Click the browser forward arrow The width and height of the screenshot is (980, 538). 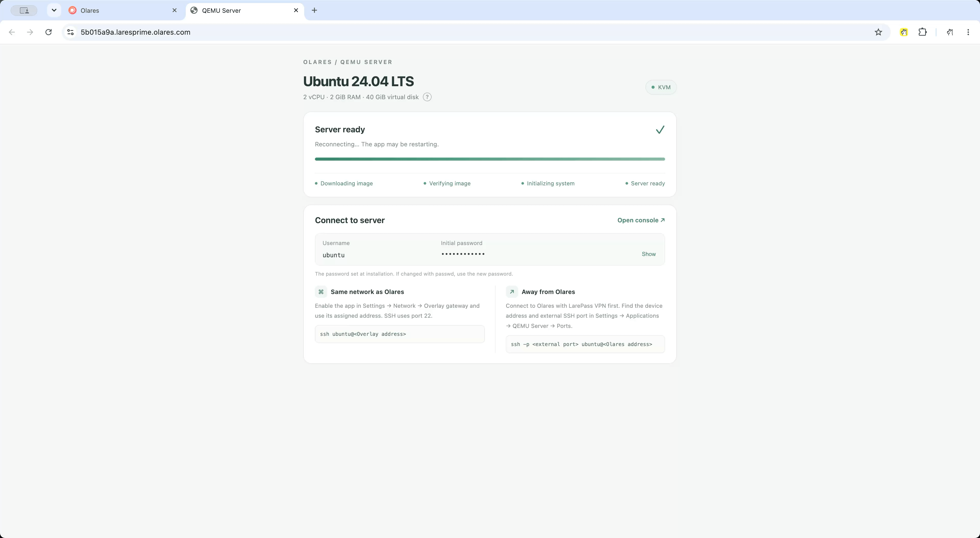click(30, 32)
